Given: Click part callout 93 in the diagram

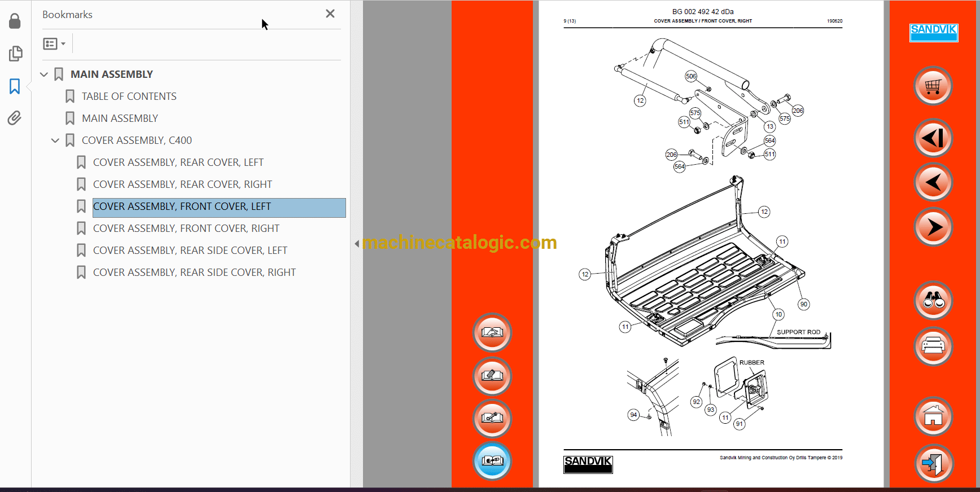Looking at the screenshot, I should pyautogui.click(x=711, y=410).
